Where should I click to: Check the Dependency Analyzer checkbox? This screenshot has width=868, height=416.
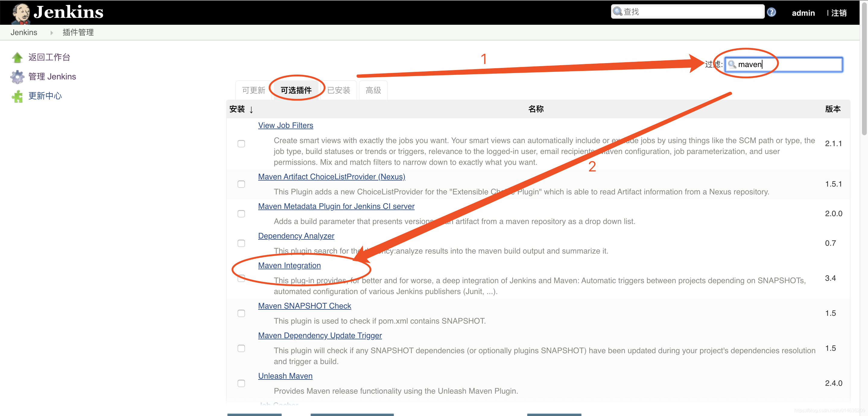pos(241,244)
